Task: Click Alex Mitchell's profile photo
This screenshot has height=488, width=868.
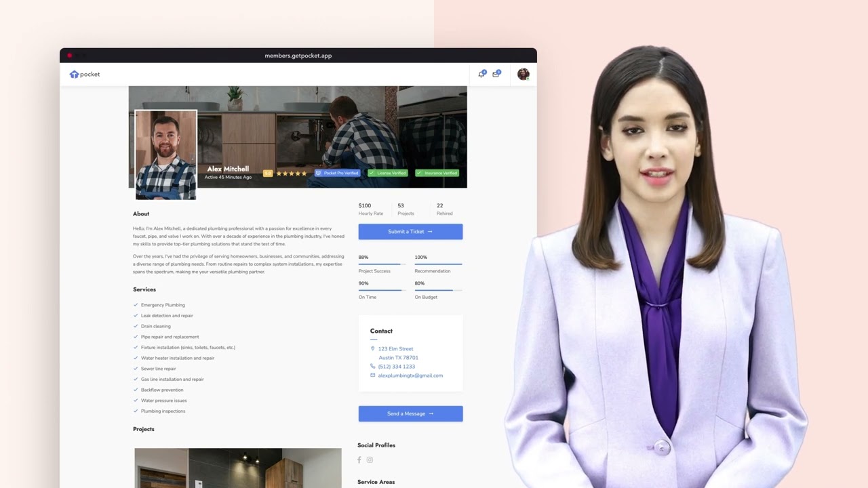Action: (x=166, y=155)
